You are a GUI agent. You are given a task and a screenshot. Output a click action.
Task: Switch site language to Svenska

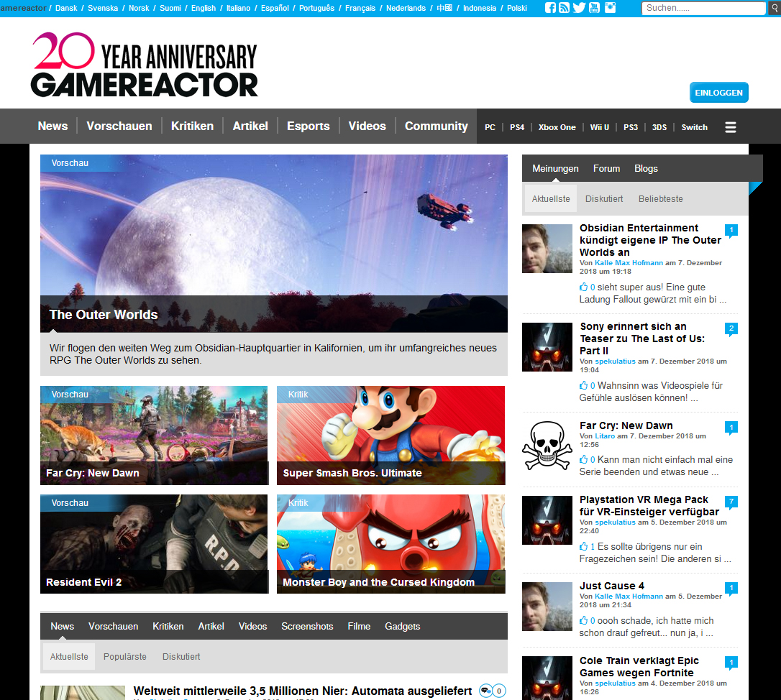[x=103, y=8]
